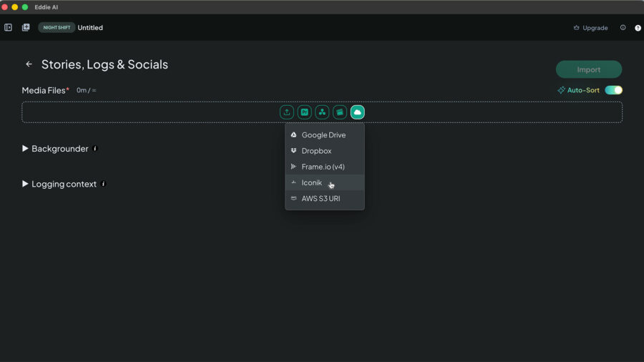Import from Premiere Pro icon
This screenshot has width=644, height=362.
304,112
